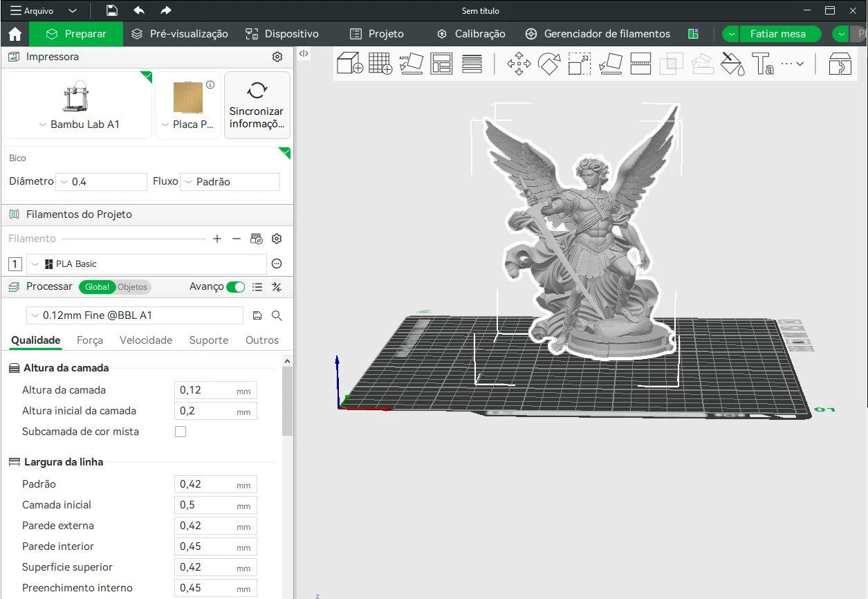Switch the process scope to Objetos
Viewport: 868px width, 599px height.
(x=132, y=287)
